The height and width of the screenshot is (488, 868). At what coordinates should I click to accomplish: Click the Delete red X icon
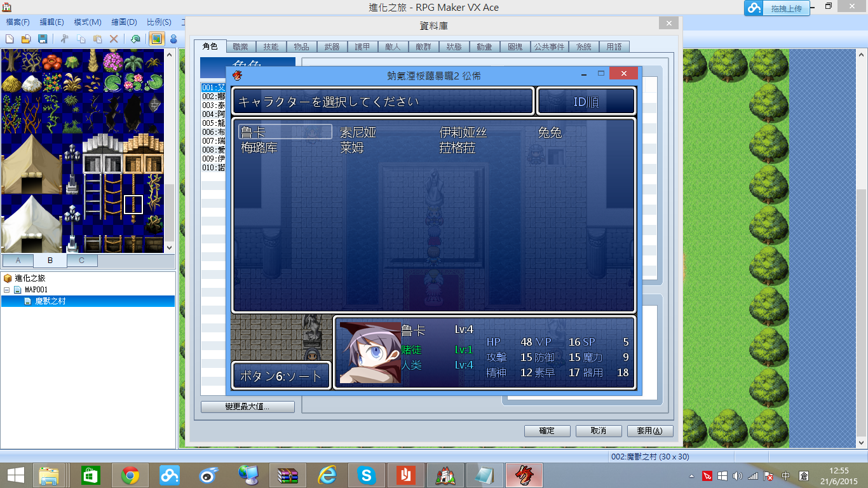coord(114,39)
